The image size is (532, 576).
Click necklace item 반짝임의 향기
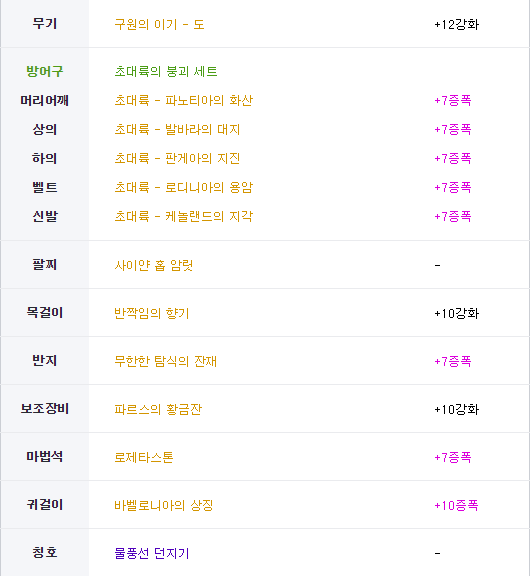(152, 313)
